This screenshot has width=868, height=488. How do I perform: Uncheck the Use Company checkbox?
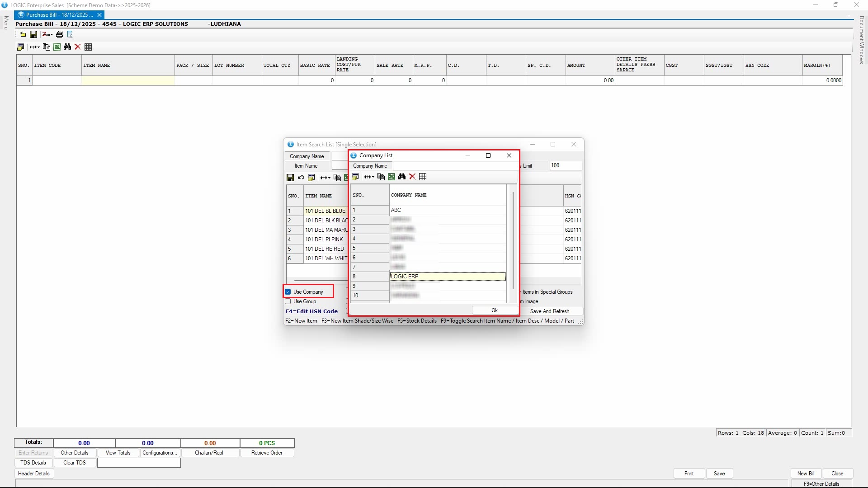288,292
